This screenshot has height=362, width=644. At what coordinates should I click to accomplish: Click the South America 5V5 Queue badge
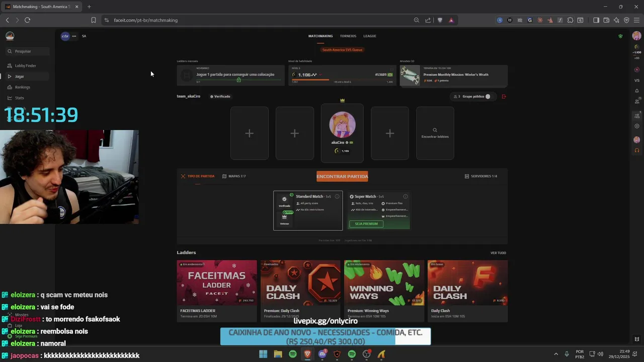pos(342,50)
